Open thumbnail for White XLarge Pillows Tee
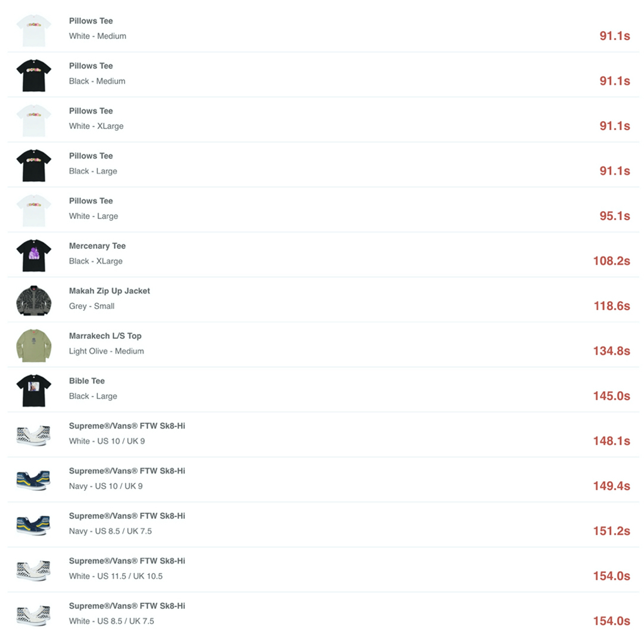 click(33, 120)
